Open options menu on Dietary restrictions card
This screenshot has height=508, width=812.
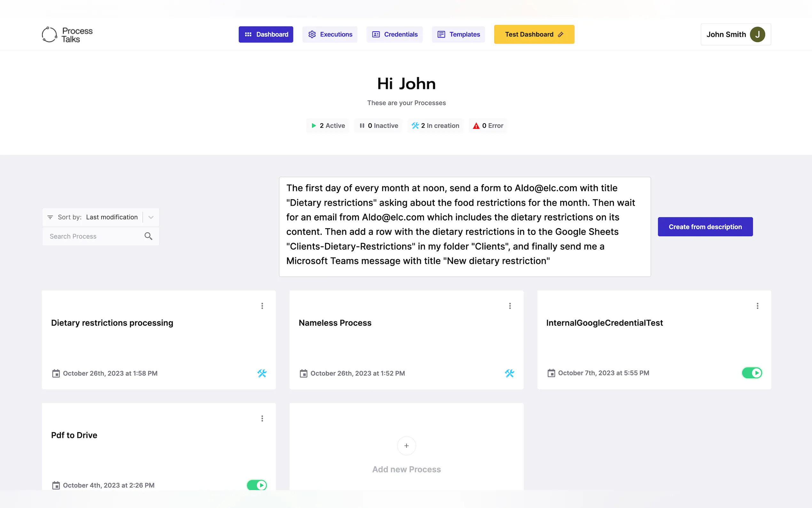[x=262, y=306]
